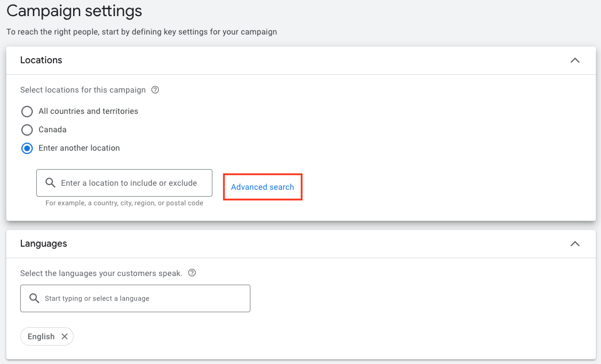601x364 pixels.
Task: Click the help icon beside location selection label
Action: pos(155,90)
